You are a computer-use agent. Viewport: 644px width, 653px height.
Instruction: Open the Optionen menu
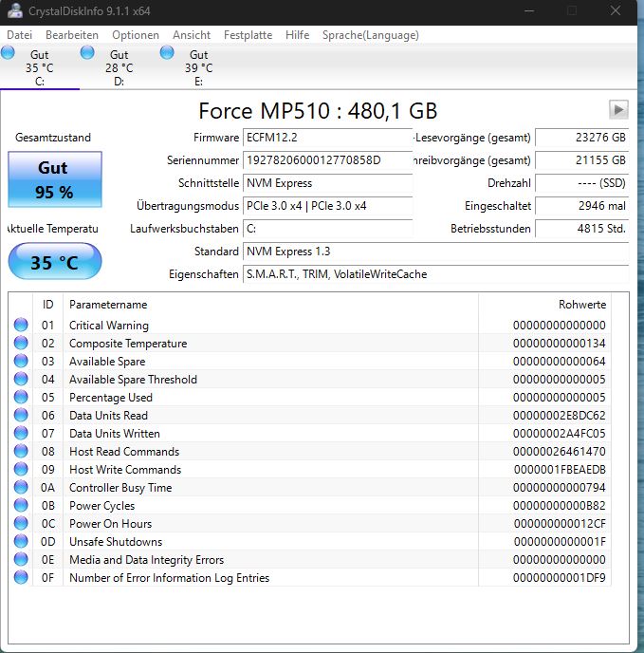click(136, 35)
